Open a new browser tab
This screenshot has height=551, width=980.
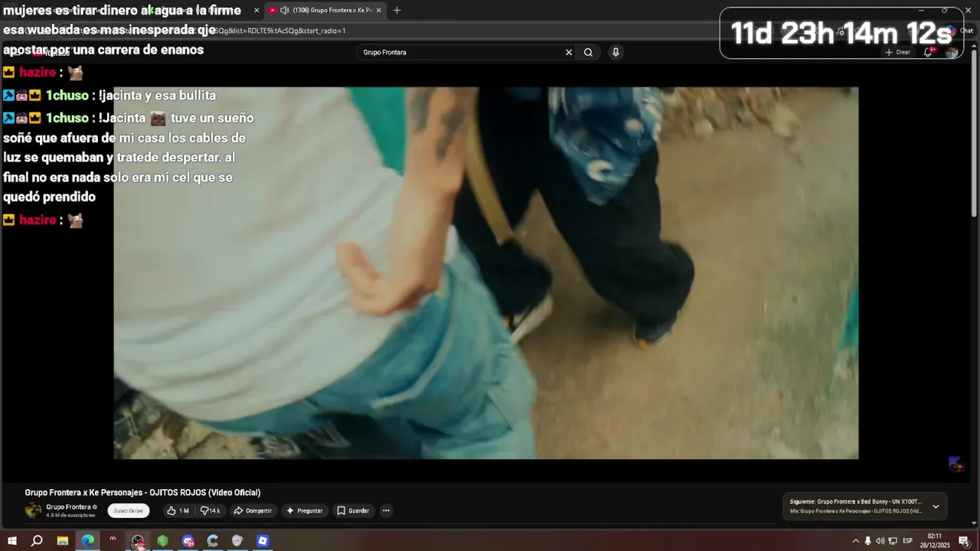click(397, 10)
